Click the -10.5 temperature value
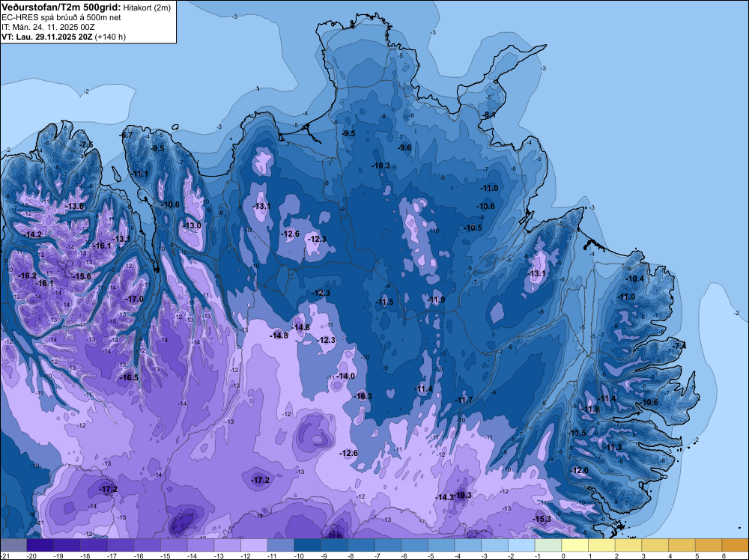749x560 pixels. 473,228
